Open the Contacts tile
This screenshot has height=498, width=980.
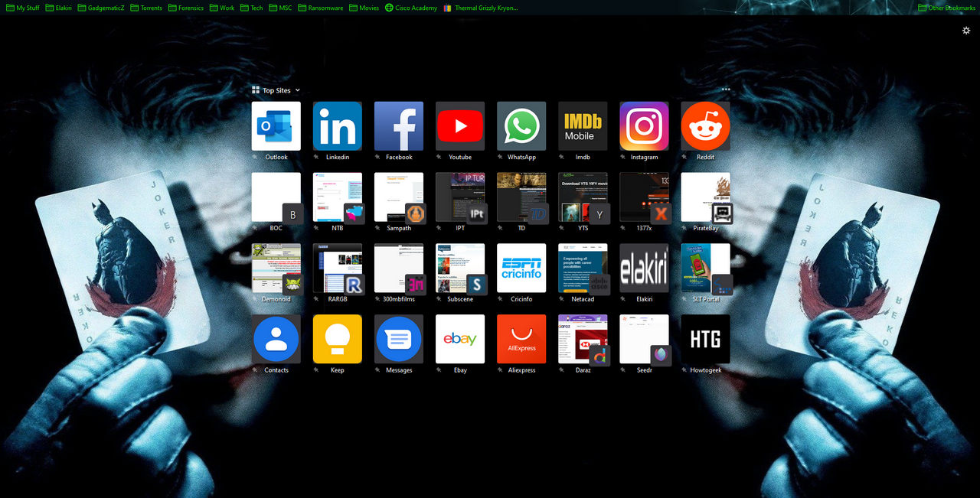(276, 340)
